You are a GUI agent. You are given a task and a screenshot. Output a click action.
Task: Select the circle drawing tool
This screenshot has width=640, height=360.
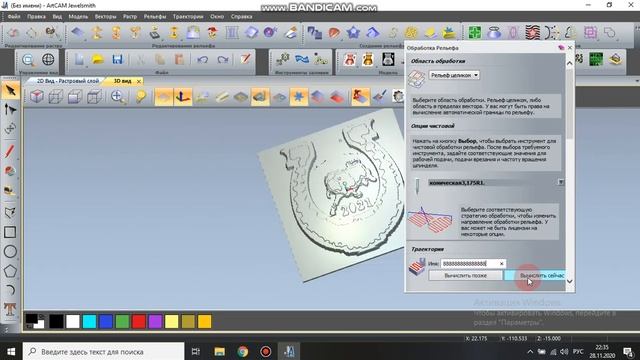(10, 251)
